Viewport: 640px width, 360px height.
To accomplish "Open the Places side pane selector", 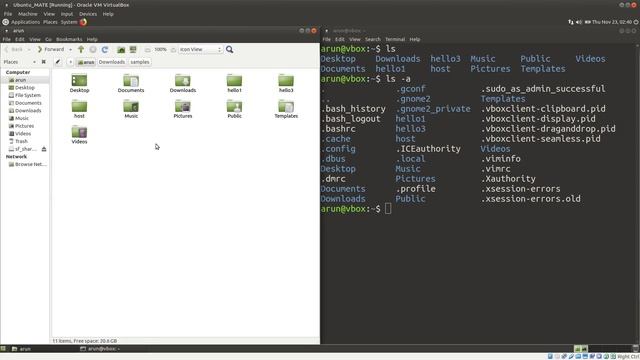I will point(19,62).
